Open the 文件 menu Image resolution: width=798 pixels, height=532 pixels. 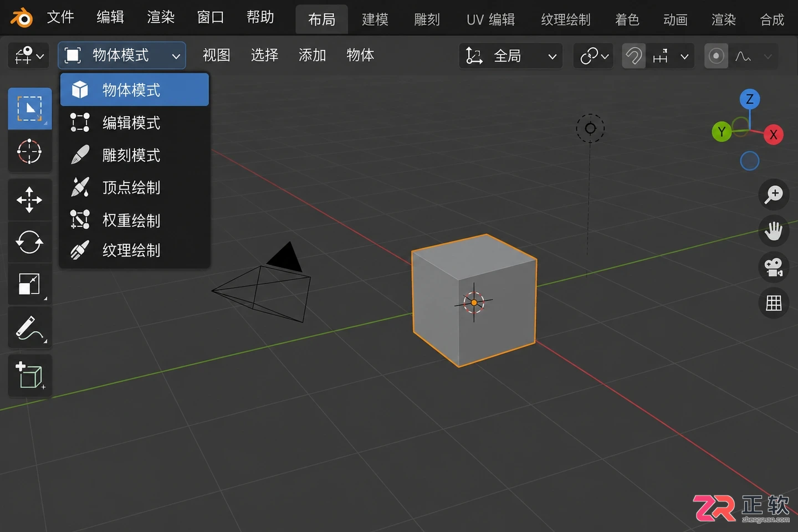(x=60, y=17)
